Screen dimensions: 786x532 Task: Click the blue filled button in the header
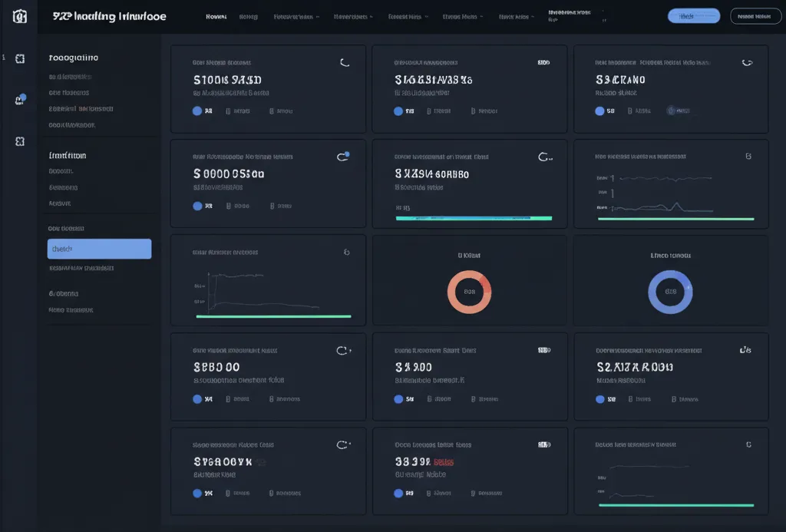[694, 16]
